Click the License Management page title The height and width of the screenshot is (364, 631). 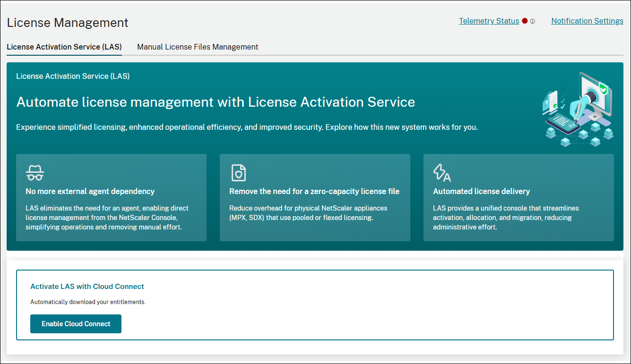[x=68, y=23]
